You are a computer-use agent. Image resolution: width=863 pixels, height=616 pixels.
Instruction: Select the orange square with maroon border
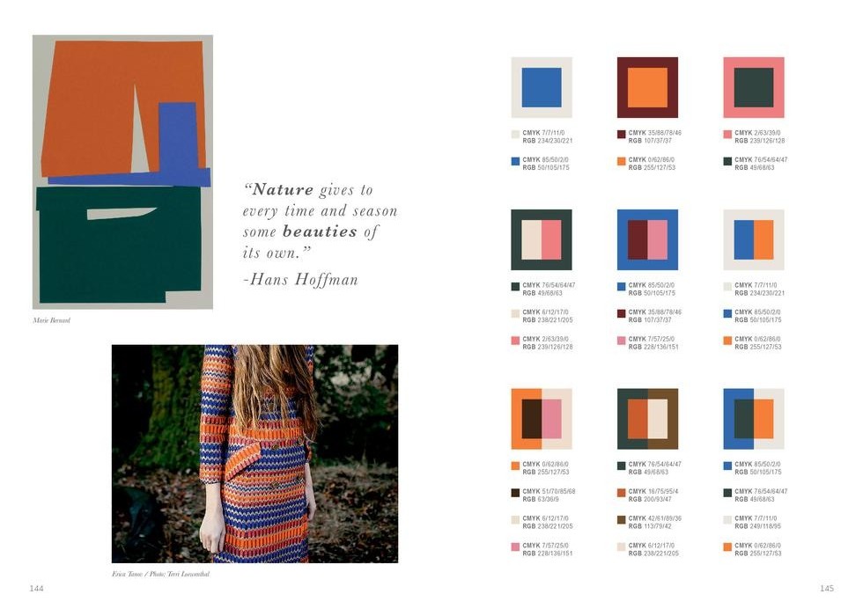[x=647, y=87]
